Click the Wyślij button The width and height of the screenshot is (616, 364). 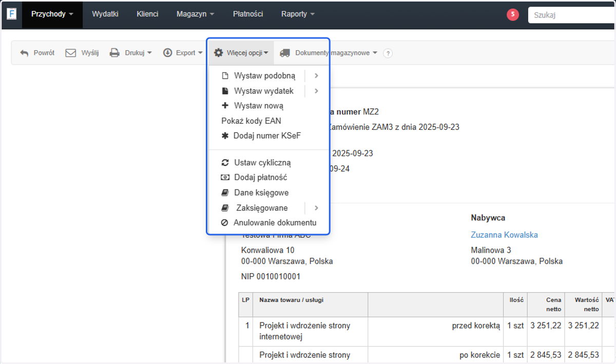pos(82,53)
